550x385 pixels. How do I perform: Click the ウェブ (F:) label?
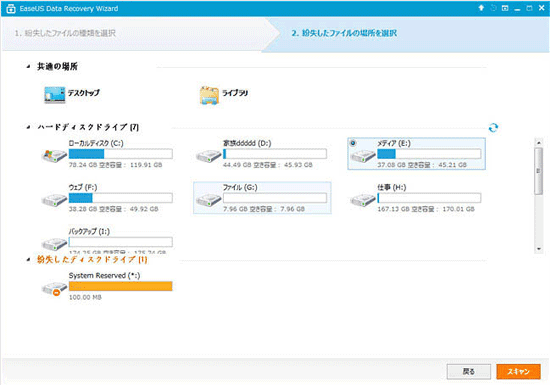click(83, 187)
